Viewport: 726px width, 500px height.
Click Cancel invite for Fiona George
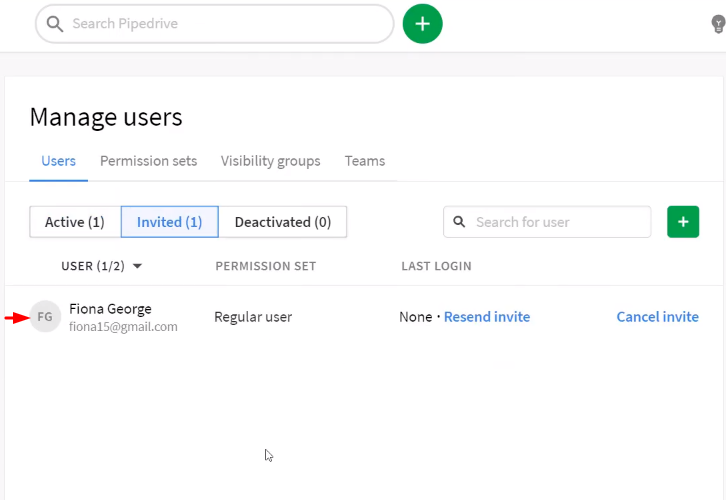(657, 317)
